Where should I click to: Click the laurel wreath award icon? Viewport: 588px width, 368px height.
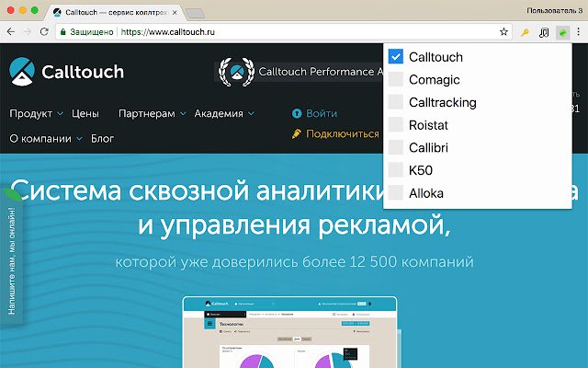tap(236, 72)
